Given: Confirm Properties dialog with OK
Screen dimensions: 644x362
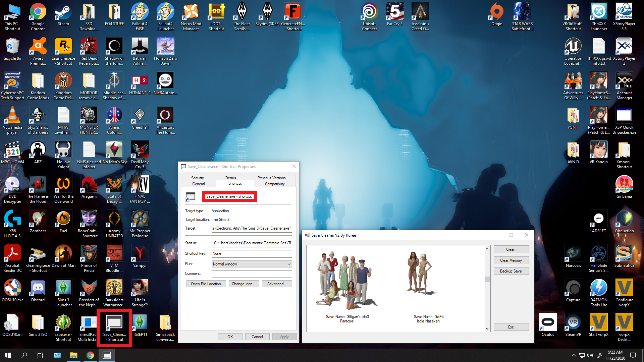Looking at the screenshot, I should (x=230, y=337).
